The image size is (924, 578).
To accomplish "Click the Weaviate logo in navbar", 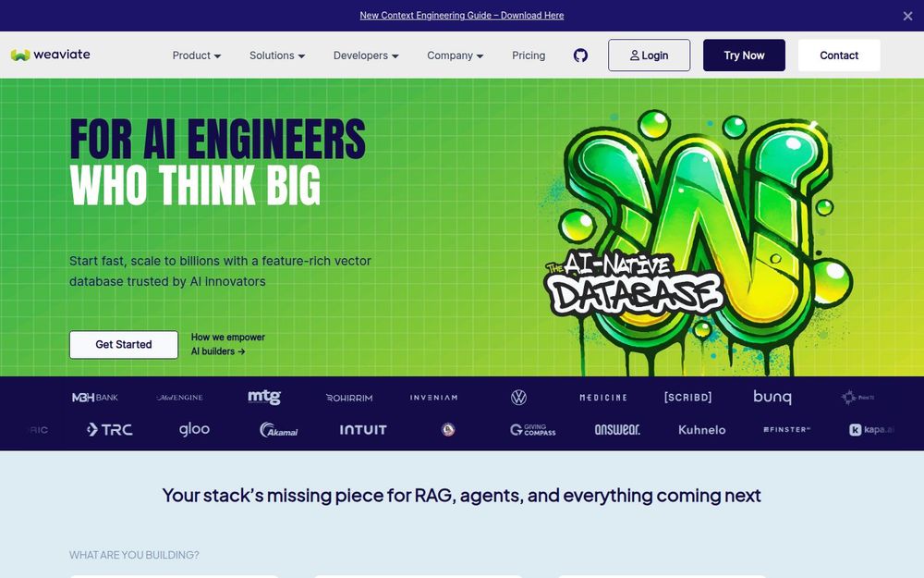I will 51,55.
